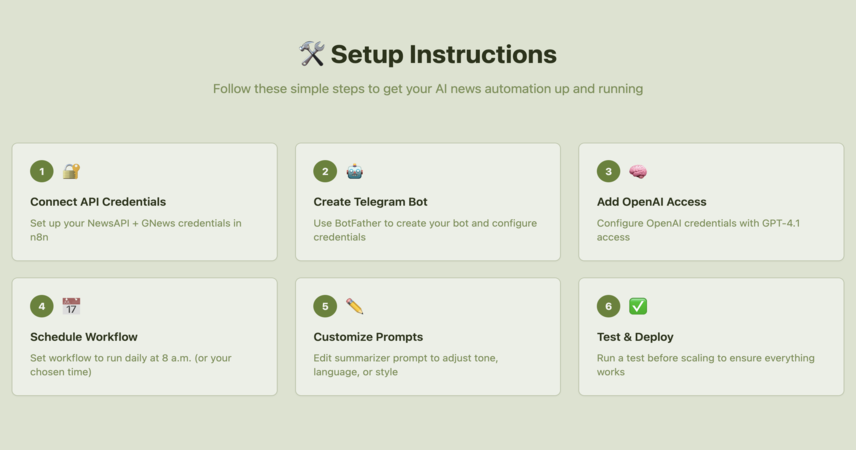The width and height of the screenshot is (856, 450).
Task: Click the number 6 step badge
Action: pos(608,306)
